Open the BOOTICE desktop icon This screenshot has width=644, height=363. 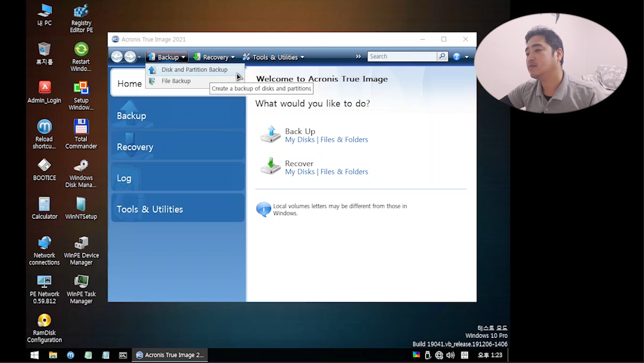tap(44, 170)
